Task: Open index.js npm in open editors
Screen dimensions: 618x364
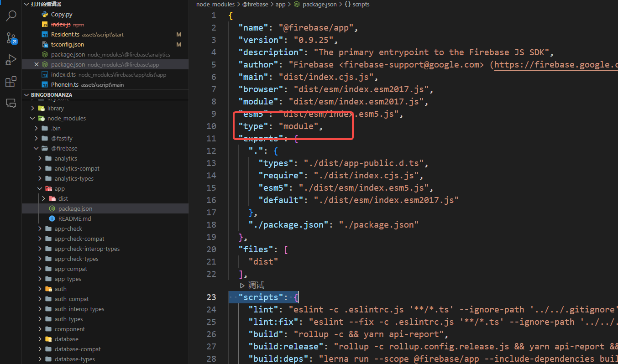Action: tap(105, 25)
